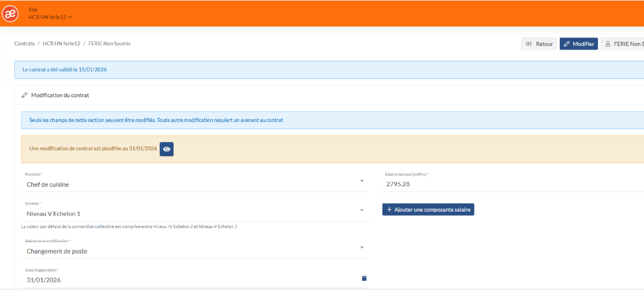Click the pencil icon beside Modification du contrat
The height and width of the screenshot is (290, 644).
click(x=25, y=95)
